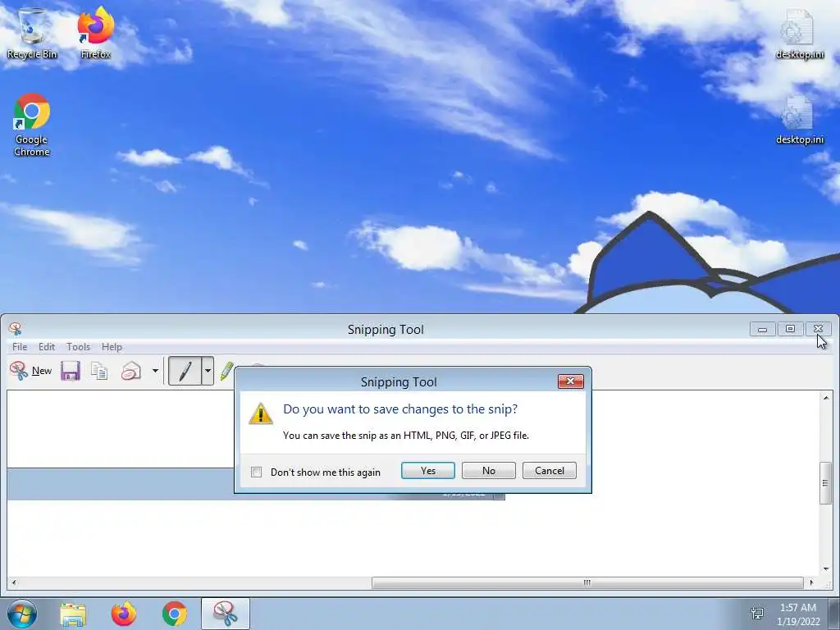Click Yes to save the snip
Screen dimensions: 840x630
[x=428, y=470]
